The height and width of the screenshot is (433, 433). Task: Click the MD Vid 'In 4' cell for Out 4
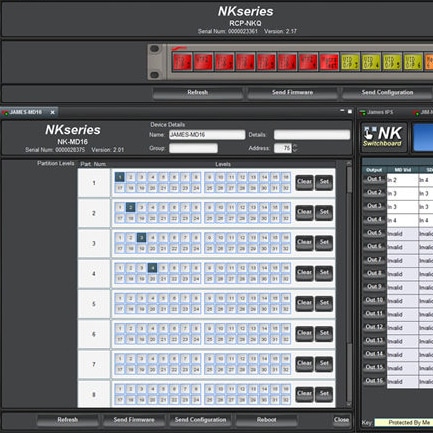tap(402, 221)
